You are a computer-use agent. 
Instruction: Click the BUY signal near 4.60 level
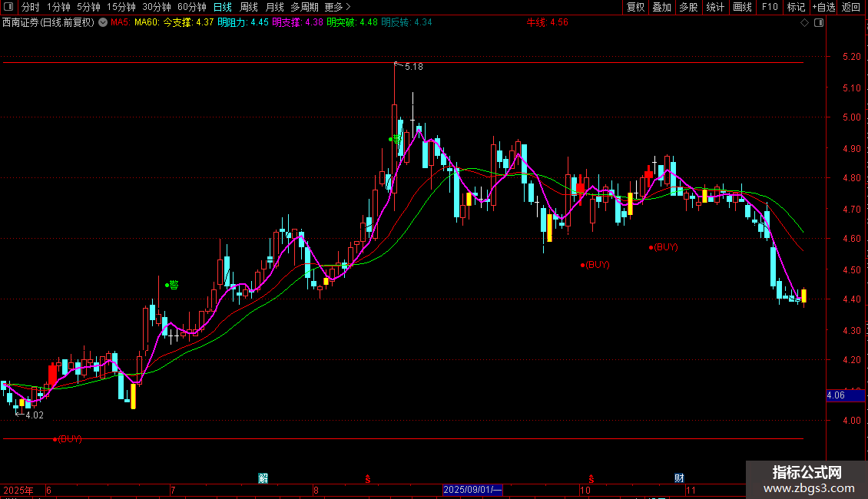click(664, 247)
